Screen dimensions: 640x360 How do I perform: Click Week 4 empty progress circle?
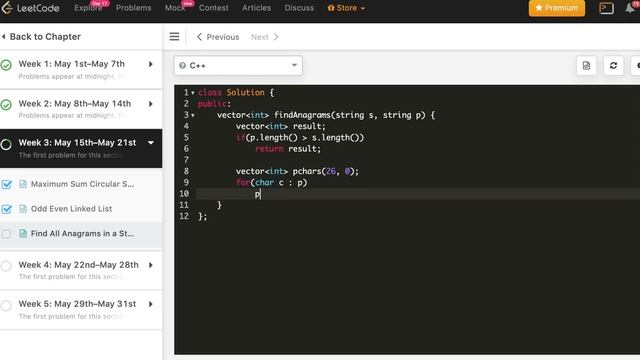[x=6, y=266]
